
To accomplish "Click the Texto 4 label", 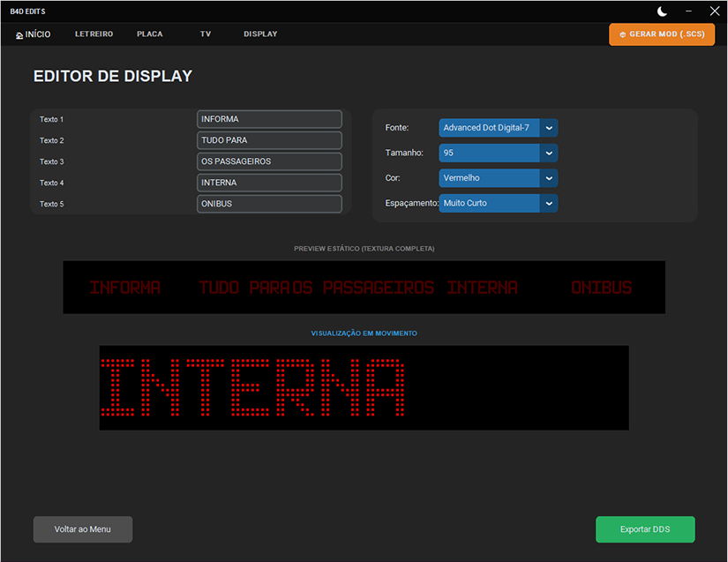I will tap(51, 183).
